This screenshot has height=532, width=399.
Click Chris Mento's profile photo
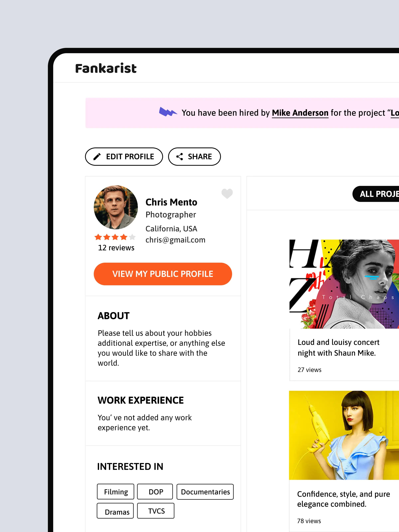click(116, 207)
